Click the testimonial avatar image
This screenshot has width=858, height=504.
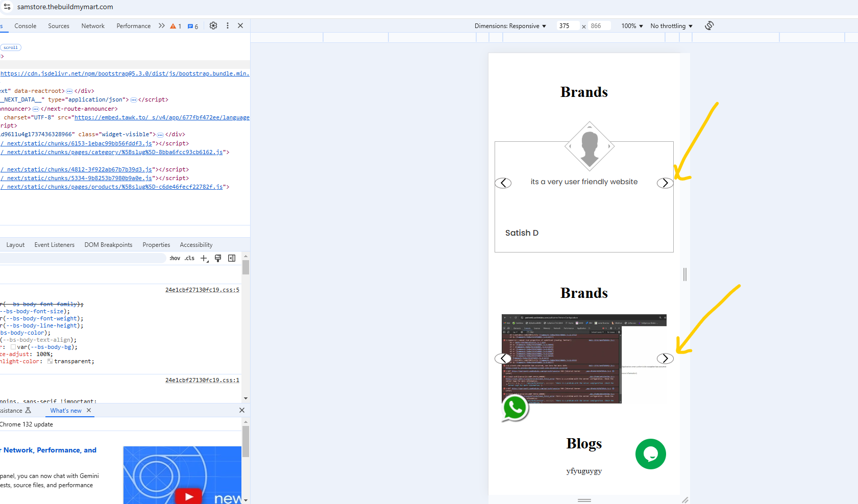[x=590, y=146]
